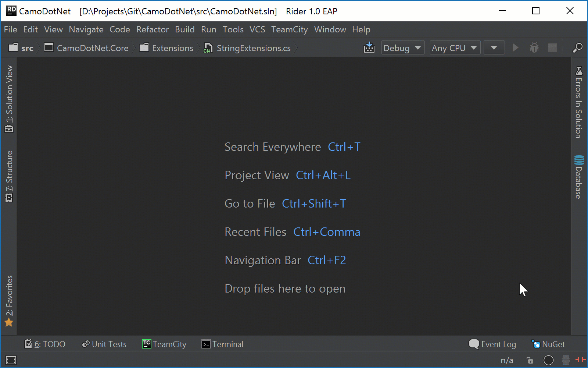Open the Terminal tool window

pyautogui.click(x=222, y=344)
